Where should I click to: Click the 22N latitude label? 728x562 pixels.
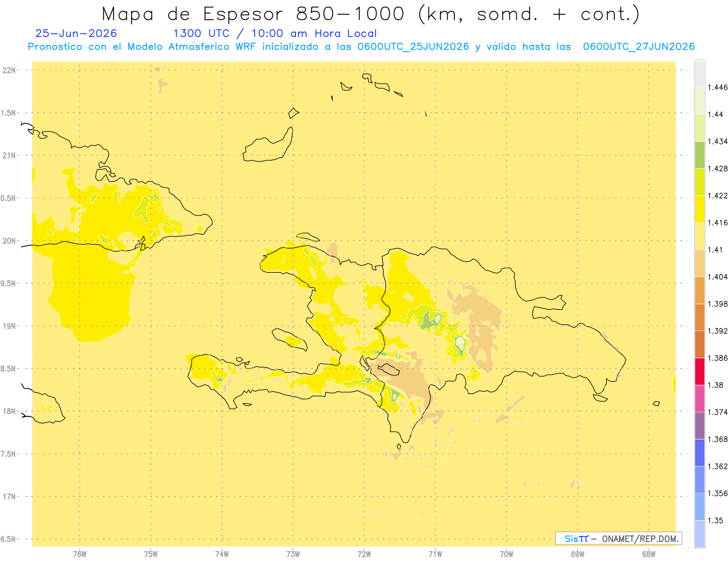coord(10,70)
